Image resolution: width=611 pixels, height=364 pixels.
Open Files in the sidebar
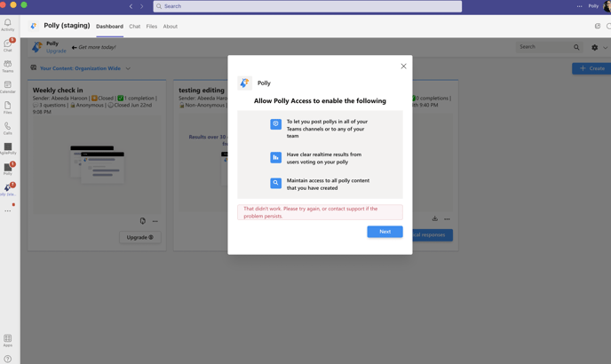7,107
